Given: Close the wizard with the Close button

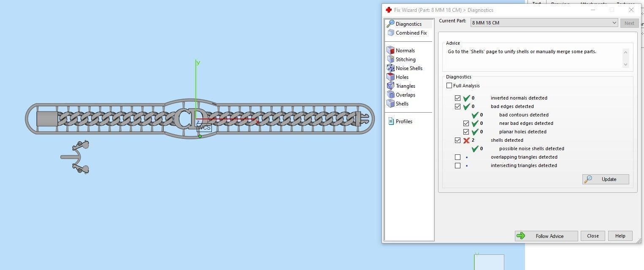Looking at the screenshot, I should [593, 236].
